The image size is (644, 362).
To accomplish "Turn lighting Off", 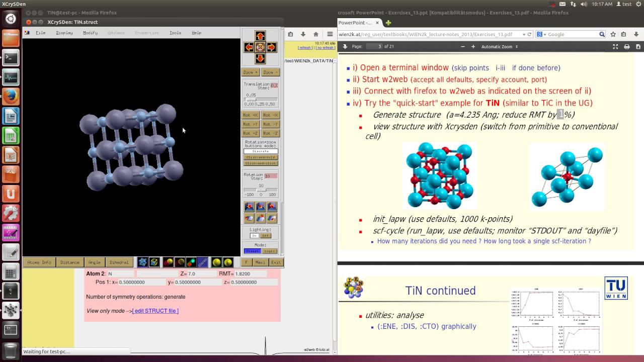I will (266, 235).
